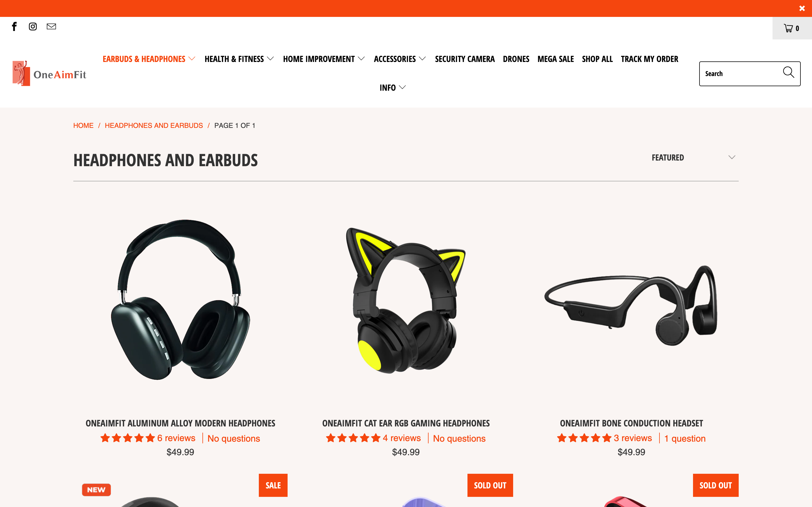Click into the Search input field
Viewport: 812px width, 507px height.
(x=742, y=74)
